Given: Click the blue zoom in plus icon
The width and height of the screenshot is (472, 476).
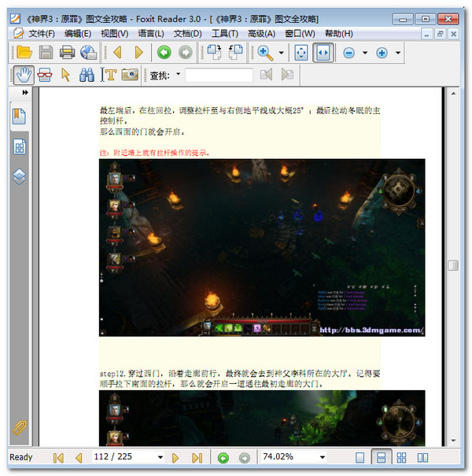Looking at the screenshot, I should point(382,54).
